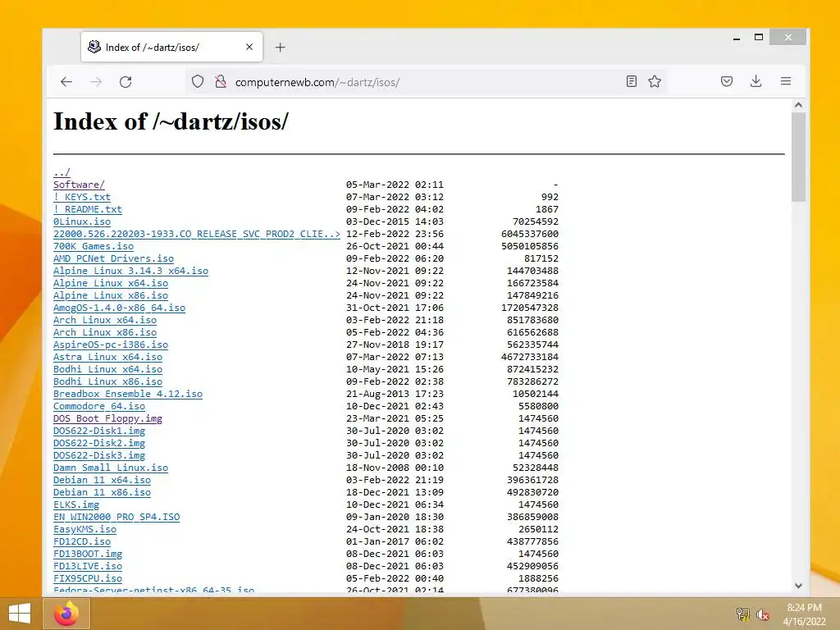This screenshot has height=630, width=840.
Task: Click the 6045337600 file size value
Action: (530, 234)
